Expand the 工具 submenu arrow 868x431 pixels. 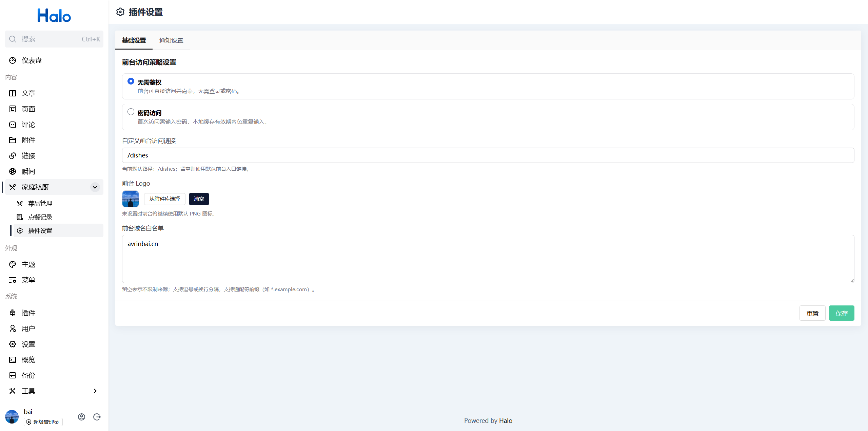pyautogui.click(x=95, y=391)
